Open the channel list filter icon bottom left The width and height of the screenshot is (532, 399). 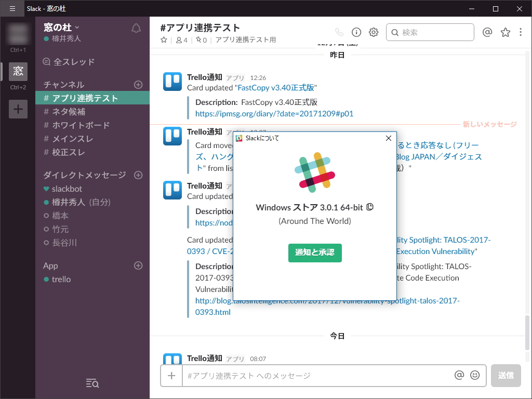click(92, 383)
